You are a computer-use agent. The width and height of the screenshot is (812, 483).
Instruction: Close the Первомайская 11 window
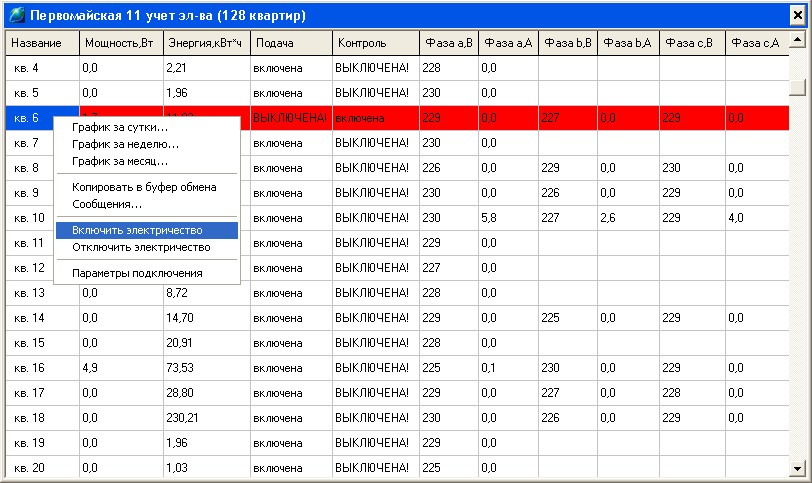pyautogui.click(x=795, y=17)
